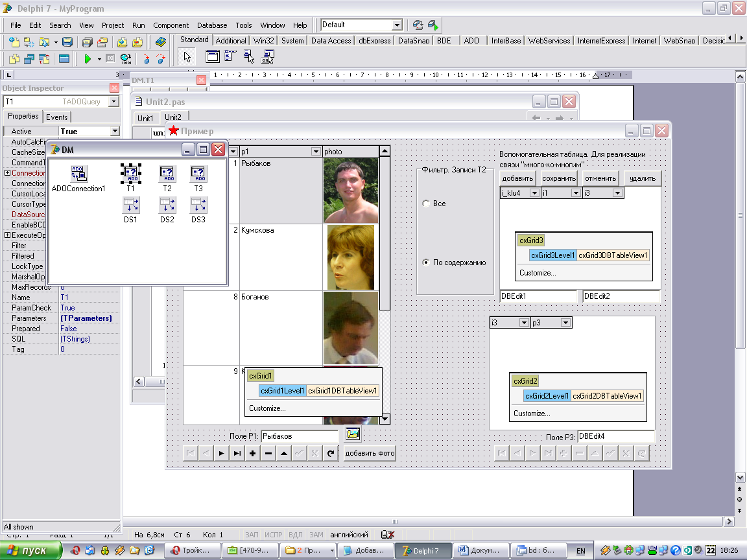Image resolution: width=747 pixels, height=560 pixels.
Task: Switch to the Additional palette tab
Action: [231, 41]
